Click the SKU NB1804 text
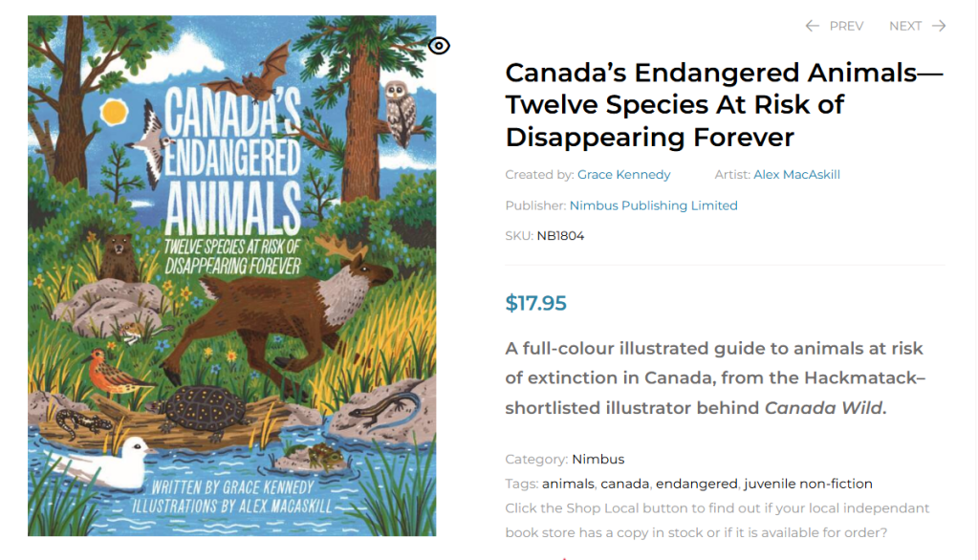Image resolution: width=978 pixels, height=560 pixels. pyautogui.click(x=559, y=236)
